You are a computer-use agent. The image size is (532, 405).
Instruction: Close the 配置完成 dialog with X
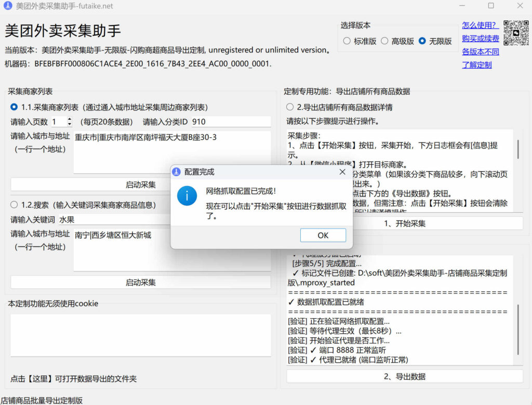click(342, 172)
